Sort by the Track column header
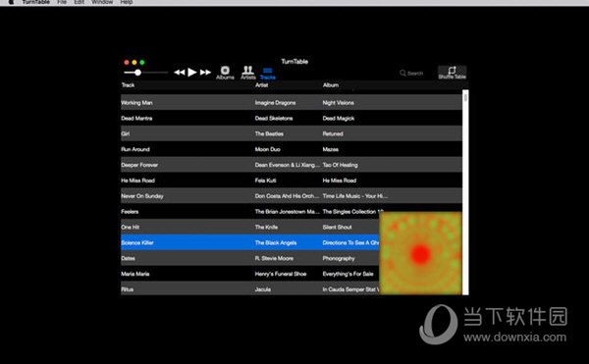 [128, 85]
